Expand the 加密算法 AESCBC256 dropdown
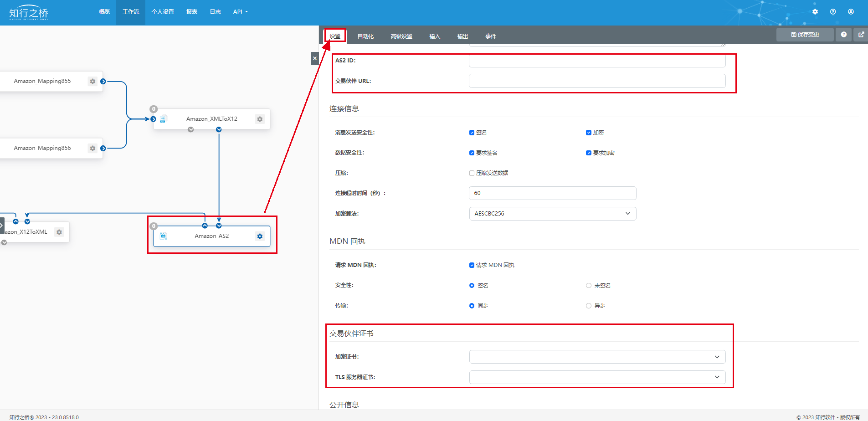Image resolution: width=868 pixels, height=421 pixels. (552, 214)
